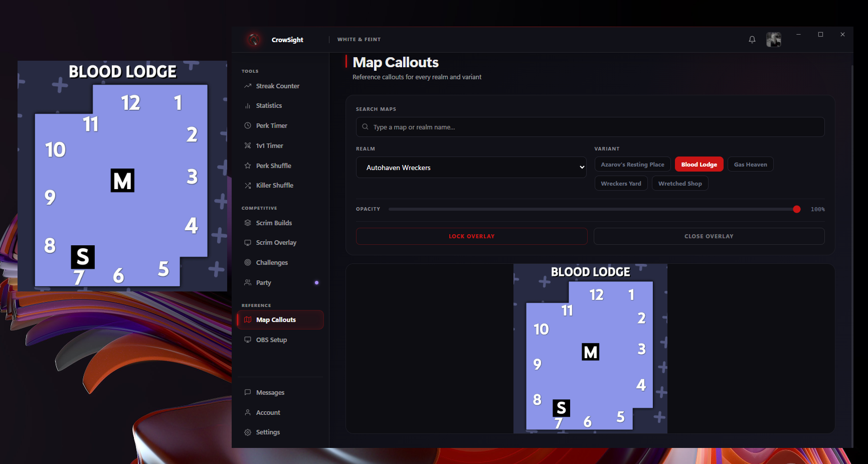Click the Map Callouts page heading
Screen dimensions: 868x464
[x=396, y=62]
